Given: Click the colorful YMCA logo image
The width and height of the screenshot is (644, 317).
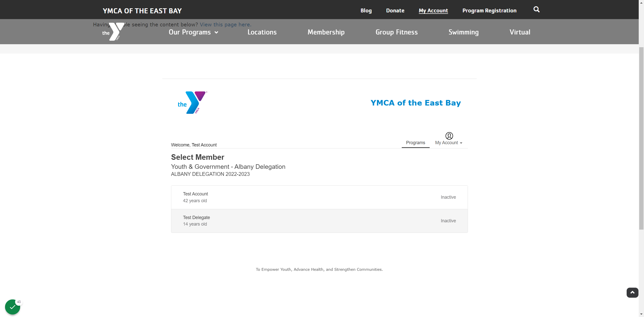Looking at the screenshot, I should [x=192, y=102].
